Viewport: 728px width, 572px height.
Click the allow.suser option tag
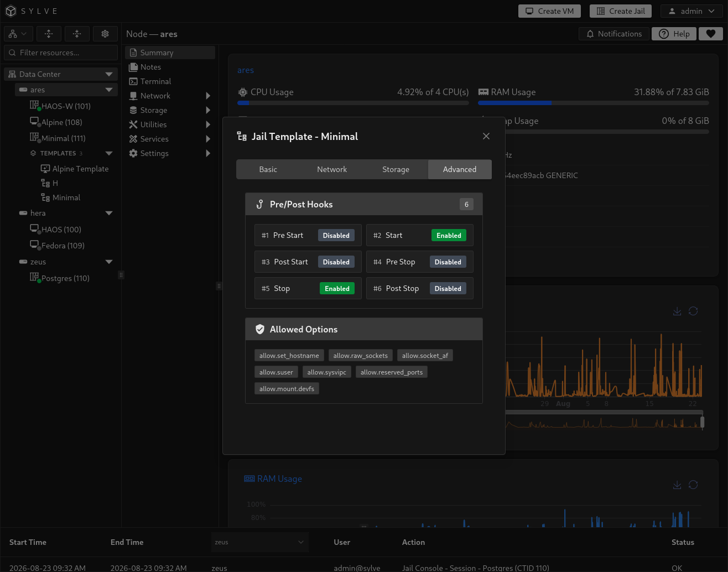277,372
